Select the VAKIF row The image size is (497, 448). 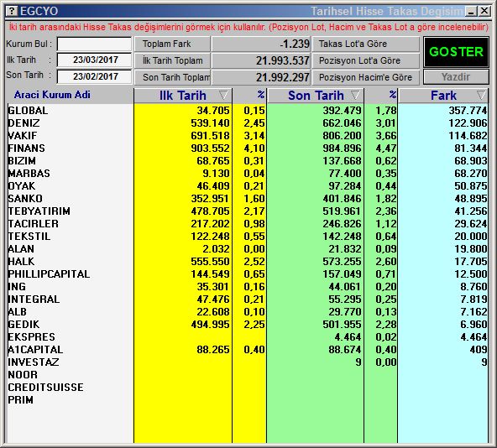(247, 136)
